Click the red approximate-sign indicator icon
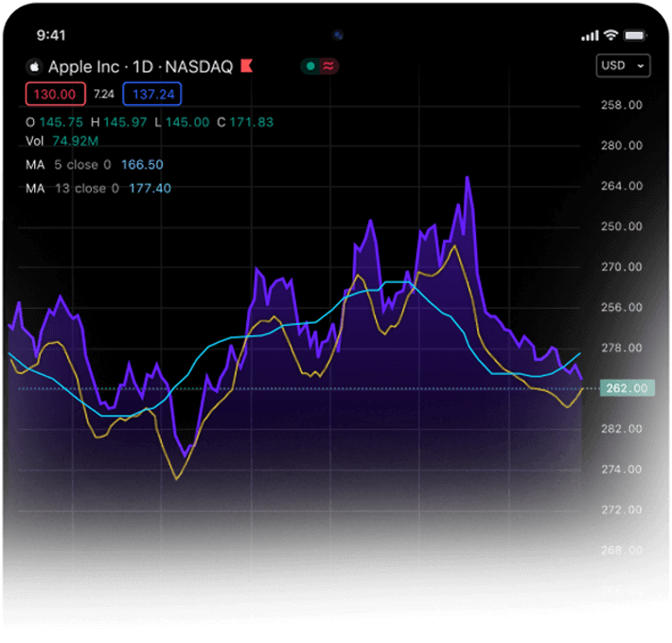 (x=328, y=66)
